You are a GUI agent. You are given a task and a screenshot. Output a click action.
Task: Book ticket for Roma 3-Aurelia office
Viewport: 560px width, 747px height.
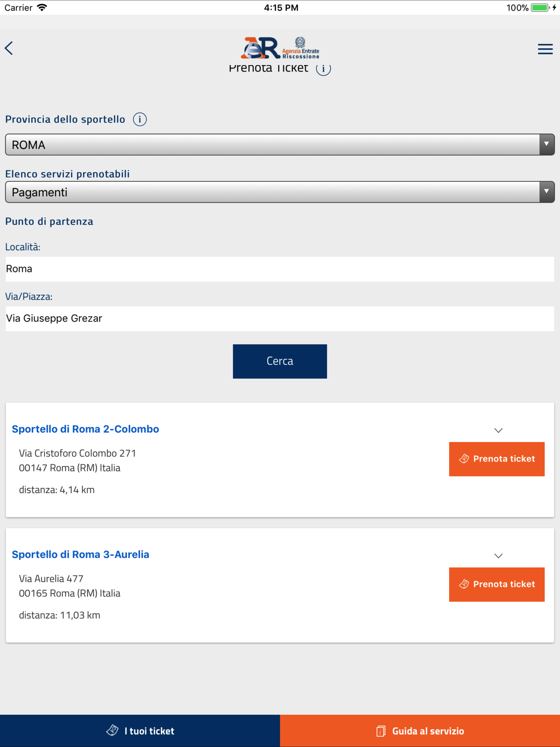497,584
